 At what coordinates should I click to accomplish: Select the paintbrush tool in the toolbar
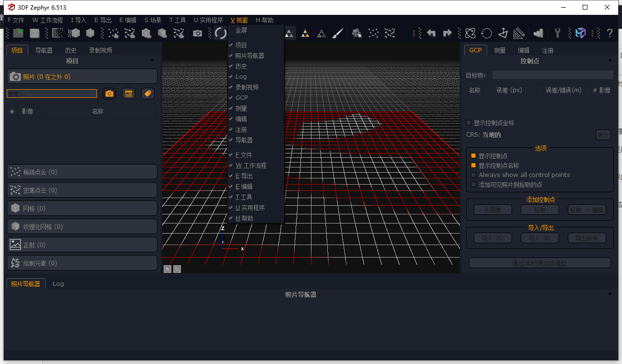pyautogui.click(x=338, y=33)
